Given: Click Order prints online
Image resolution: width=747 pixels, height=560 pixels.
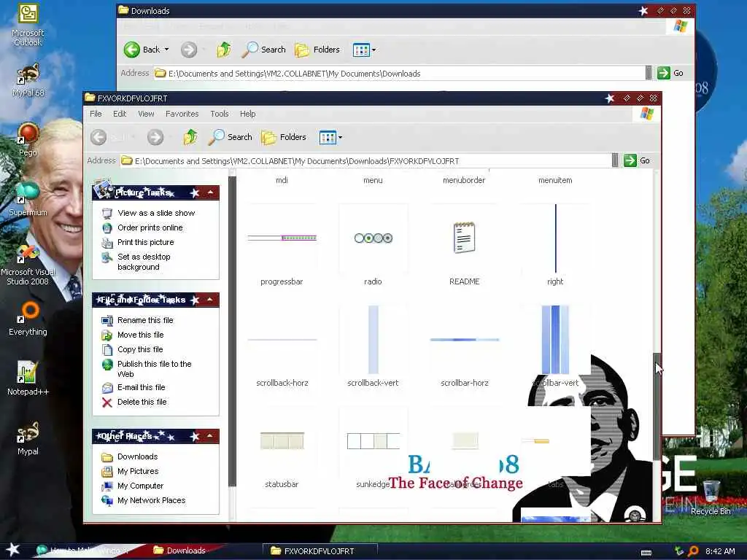Looking at the screenshot, I should 150,227.
